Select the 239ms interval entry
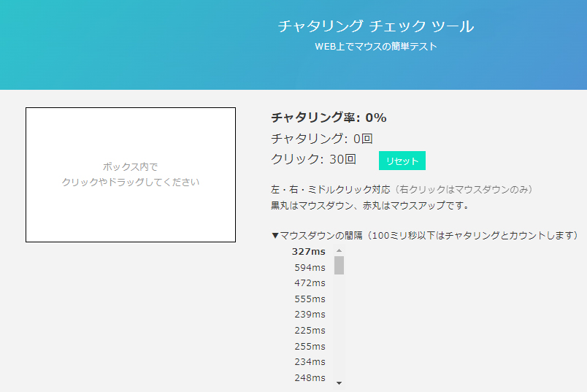The height and width of the screenshot is (392, 587). pyautogui.click(x=310, y=315)
